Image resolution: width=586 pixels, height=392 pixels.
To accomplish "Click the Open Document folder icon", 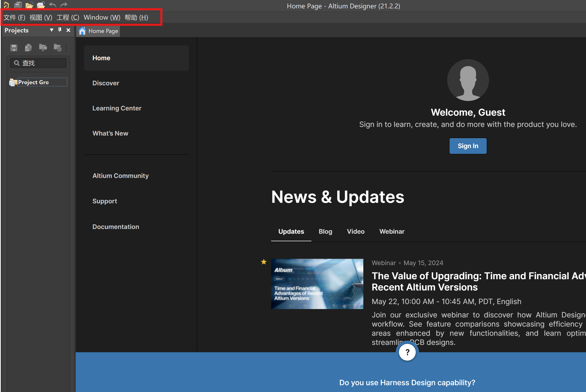I will [29, 5].
